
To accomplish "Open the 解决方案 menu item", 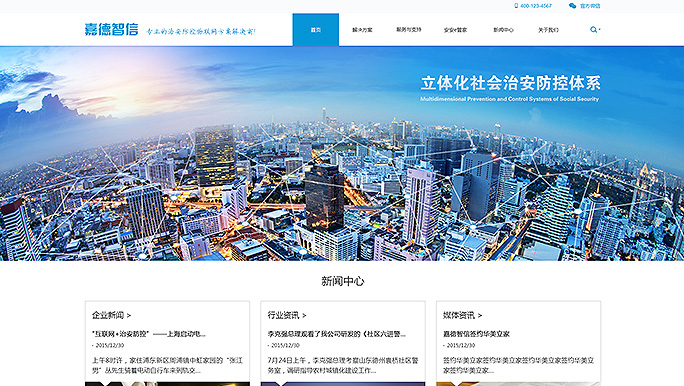I will [x=362, y=30].
